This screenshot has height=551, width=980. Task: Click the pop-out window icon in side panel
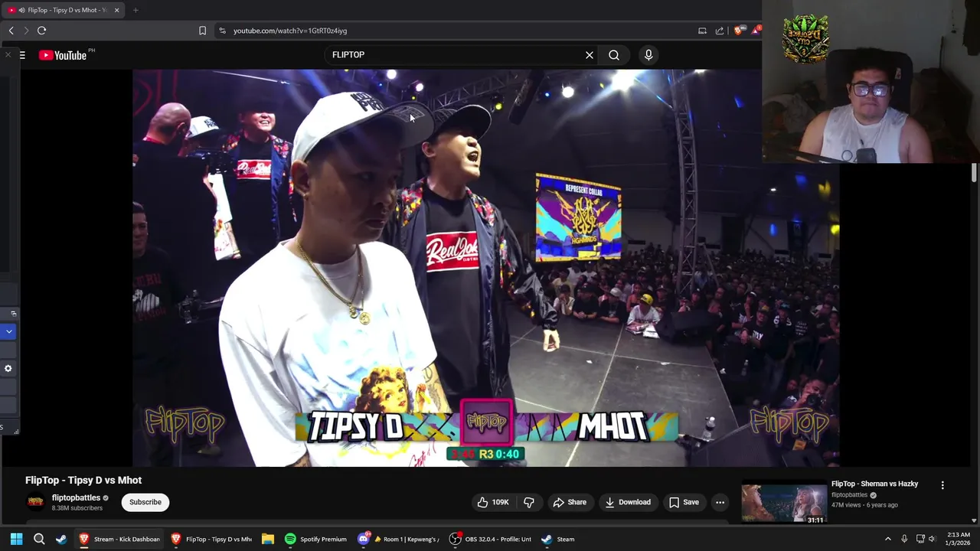(13, 313)
